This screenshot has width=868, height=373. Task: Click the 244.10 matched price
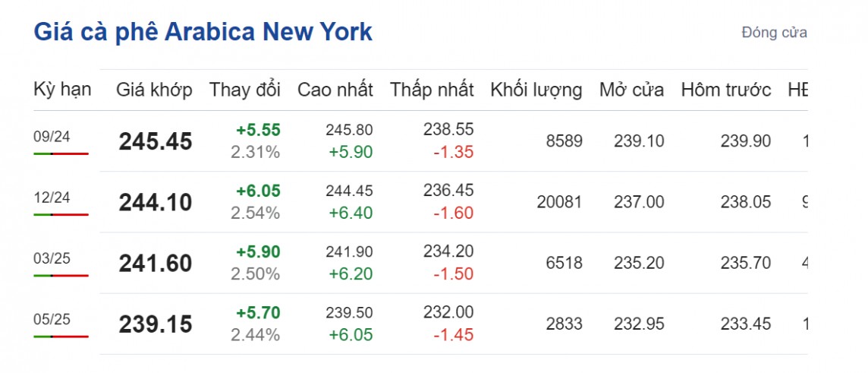click(156, 202)
